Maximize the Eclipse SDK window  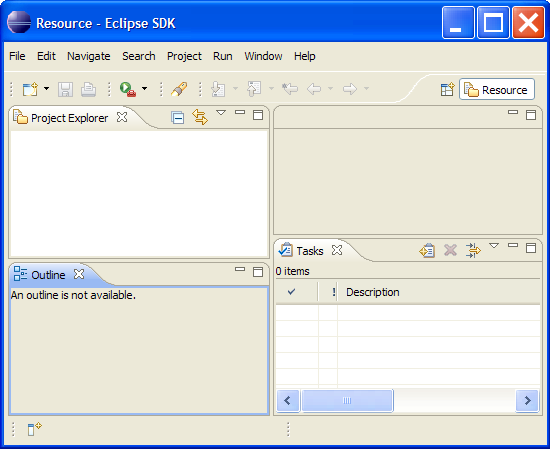coord(493,23)
